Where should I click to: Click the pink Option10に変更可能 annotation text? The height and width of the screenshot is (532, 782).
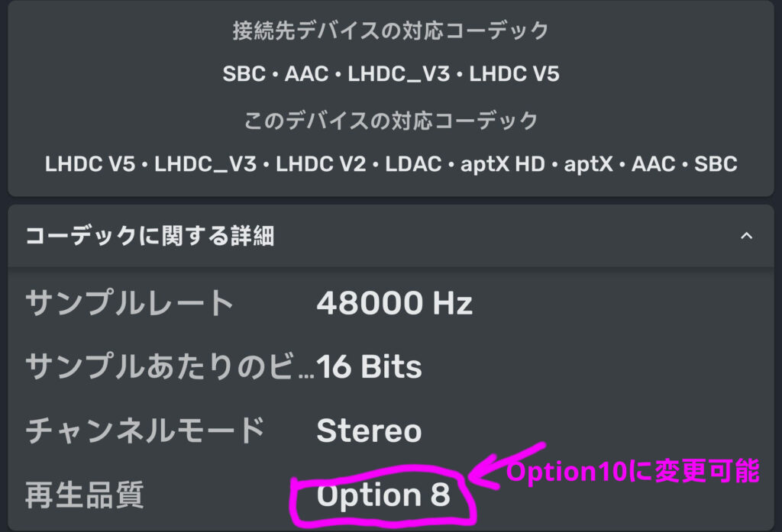coord(633,472)
